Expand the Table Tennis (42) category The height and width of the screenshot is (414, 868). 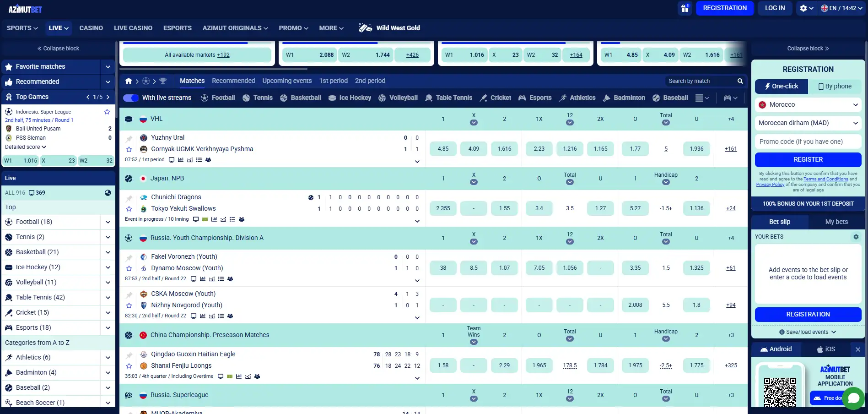click(108, 298)
